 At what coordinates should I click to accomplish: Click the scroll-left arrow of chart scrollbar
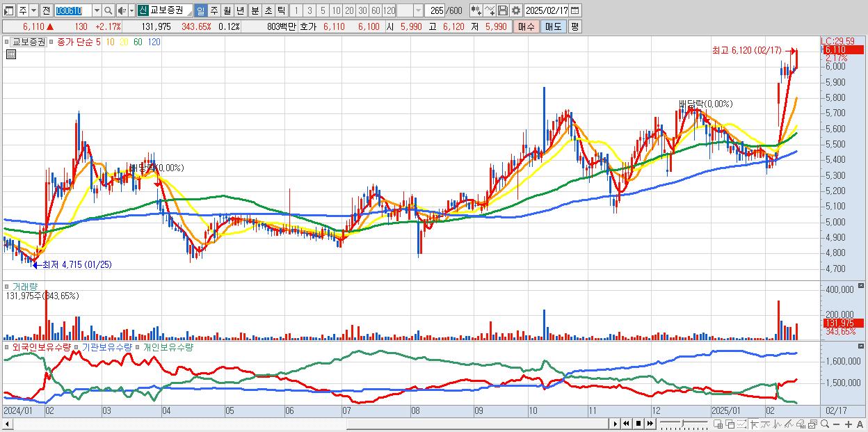pyautogui.click(x=8, y=424)
